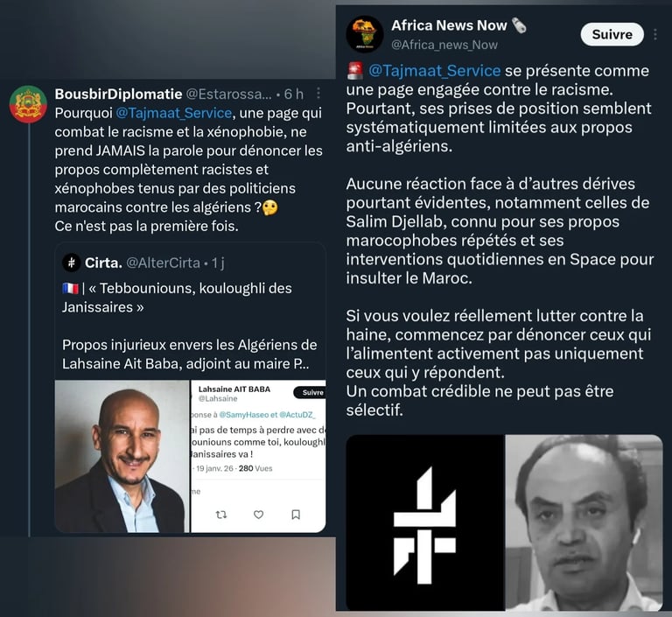This screenshot has height=617, width=672.
Task: Open the quoted Cirta tweet text
Action: 190,326
